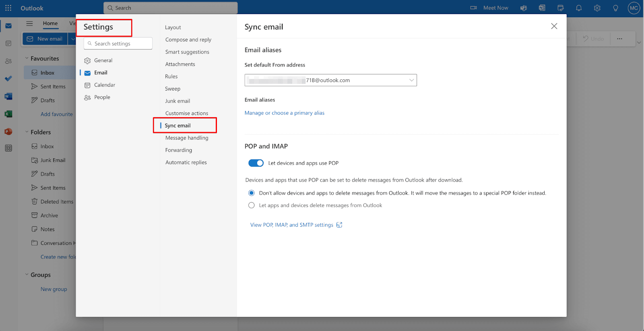Collapse the Groups section chevron
Image resolution: width=644 pixels, height=331 pixels.
(27, 275)
